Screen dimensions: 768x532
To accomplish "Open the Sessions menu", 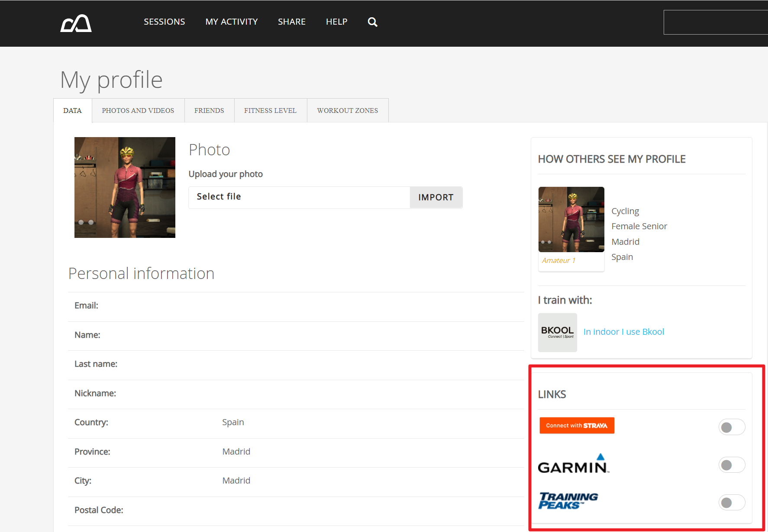I will (x=164, y=22).
